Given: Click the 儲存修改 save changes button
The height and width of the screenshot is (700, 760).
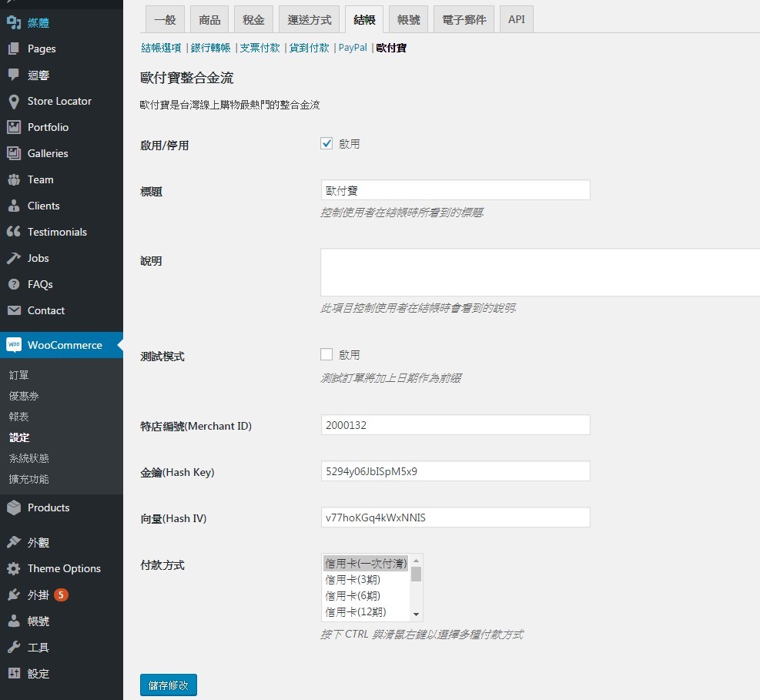Looking at the screenshot, I should [168, 685].
